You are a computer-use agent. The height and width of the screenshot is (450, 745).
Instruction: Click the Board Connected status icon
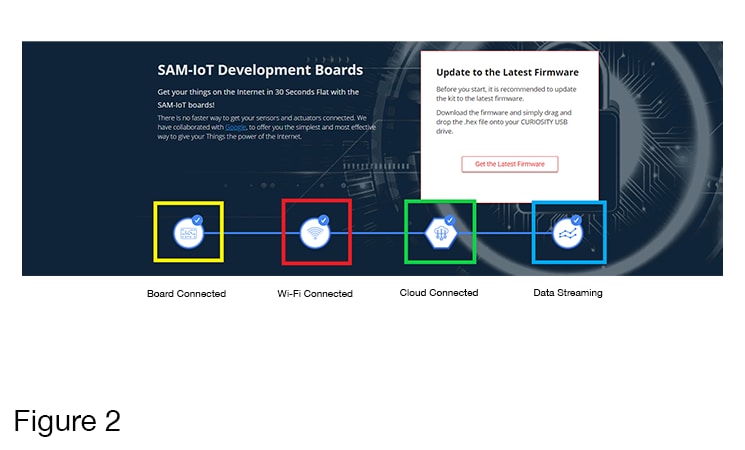click(x=189, y=233)
